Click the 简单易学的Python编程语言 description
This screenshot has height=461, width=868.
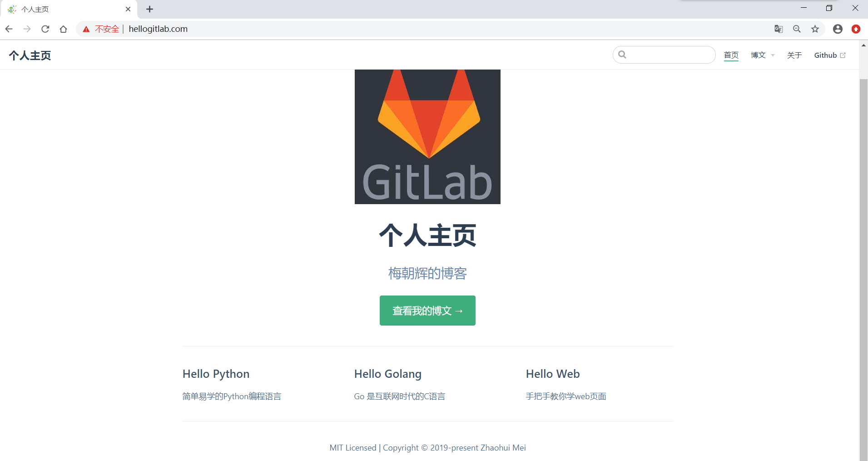point(232,396)
